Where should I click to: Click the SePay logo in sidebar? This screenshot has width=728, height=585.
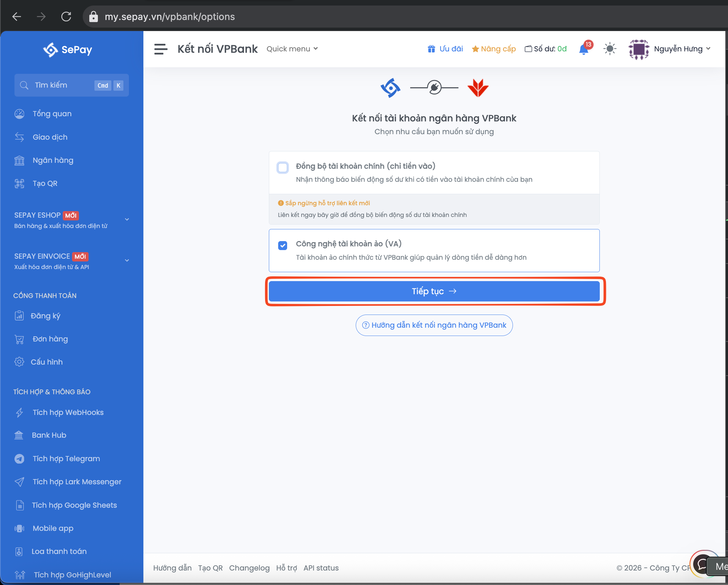click(x=68, y=50)
